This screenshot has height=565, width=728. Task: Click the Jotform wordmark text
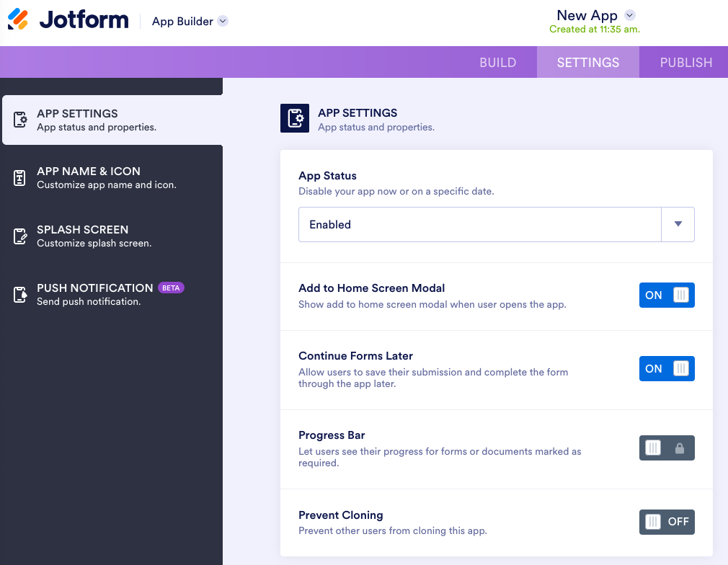pos(84,19)
